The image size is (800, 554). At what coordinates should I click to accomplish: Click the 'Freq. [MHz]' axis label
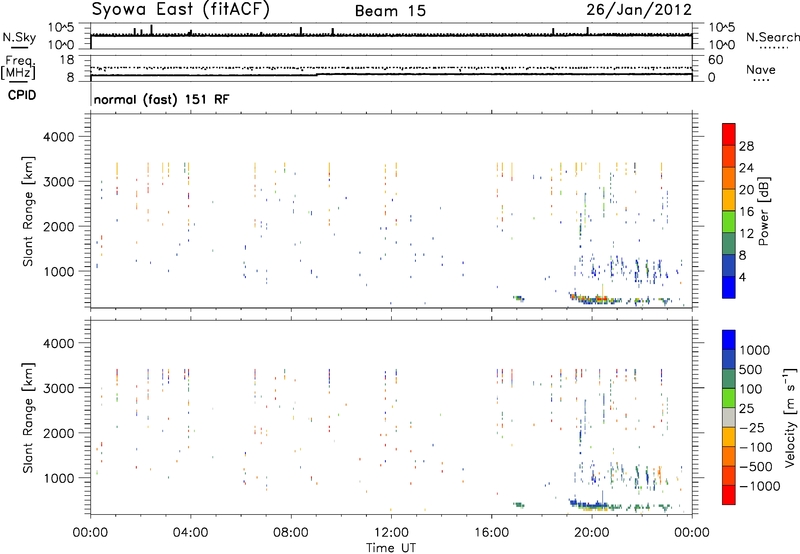point(18,67)
